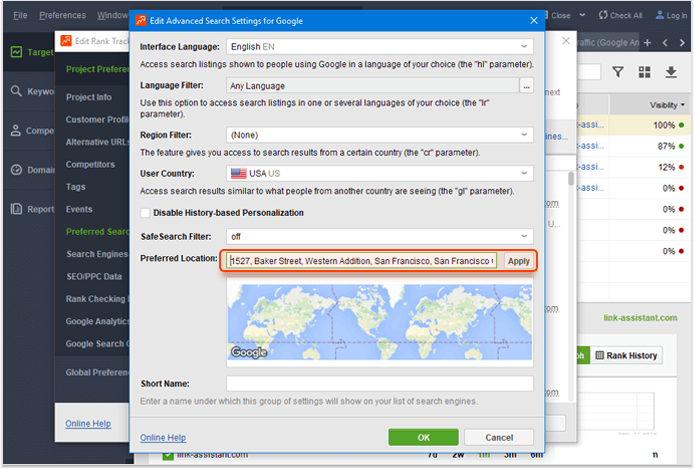Select Competitors in preferences list
This screenshot has height=469, width=694.
point(90,164)
